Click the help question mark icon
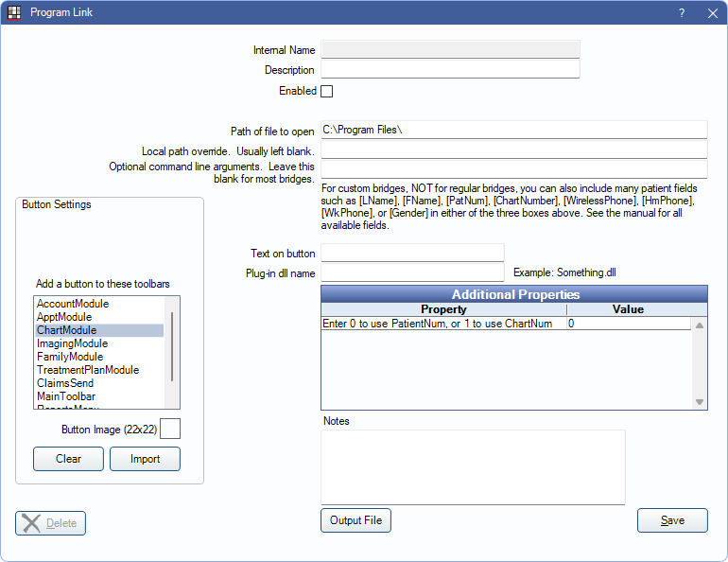Viewport: 728px width, 562px height. (681, 13)
